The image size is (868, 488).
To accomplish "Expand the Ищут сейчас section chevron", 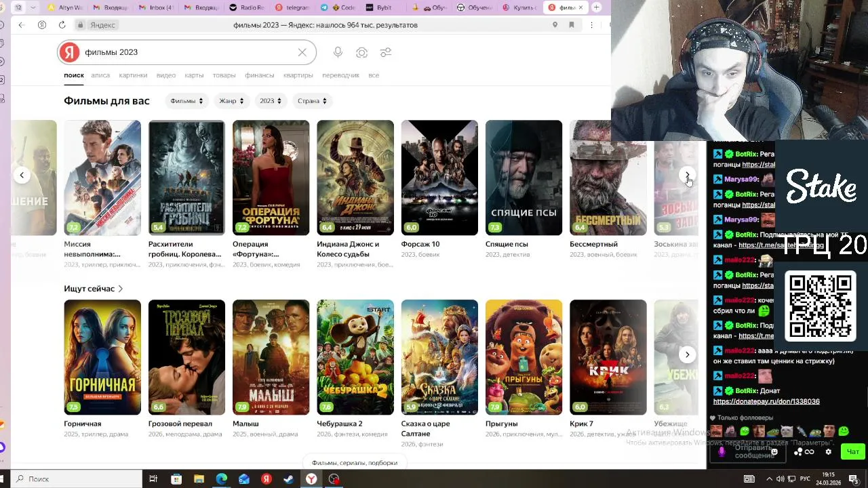I will (121, 289).
